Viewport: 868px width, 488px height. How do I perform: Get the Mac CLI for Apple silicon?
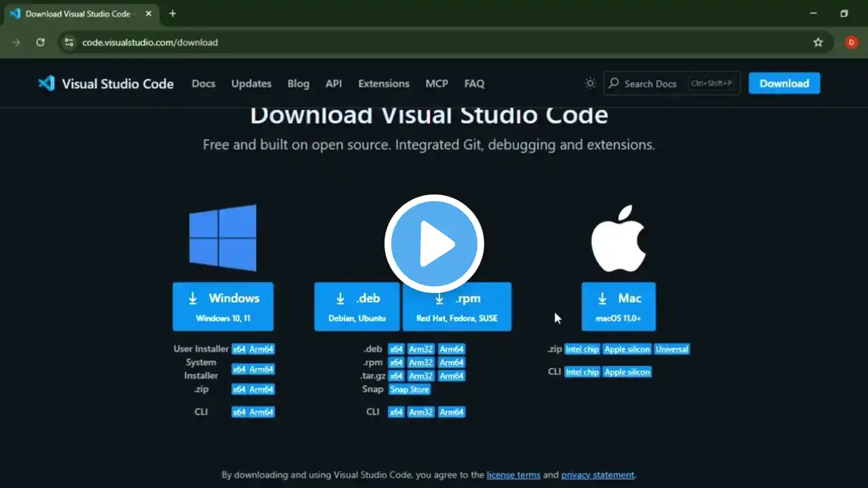click(x=627, y=372)
